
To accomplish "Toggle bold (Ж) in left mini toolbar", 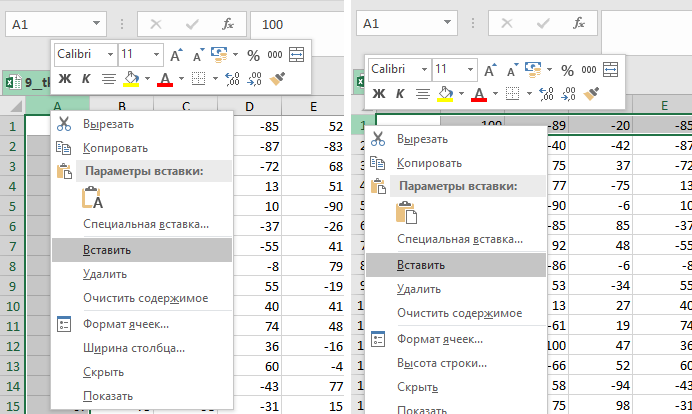I will (65, 78).
